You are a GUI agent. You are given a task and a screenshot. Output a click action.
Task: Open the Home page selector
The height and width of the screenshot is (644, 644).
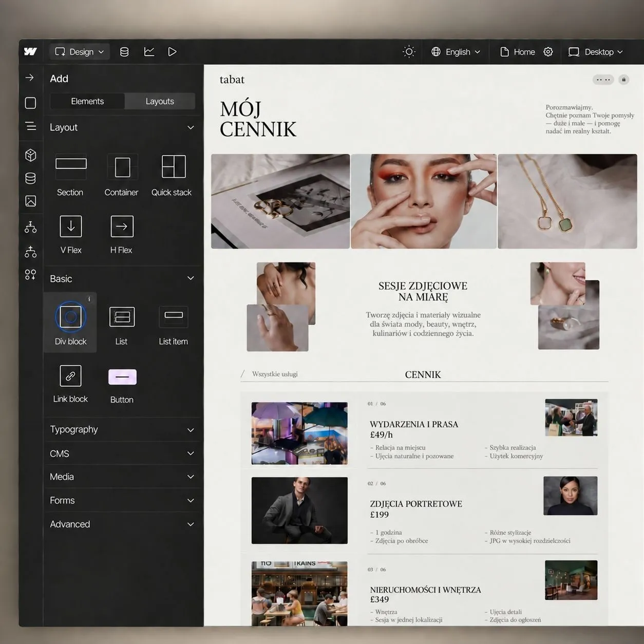click(518, 52)
